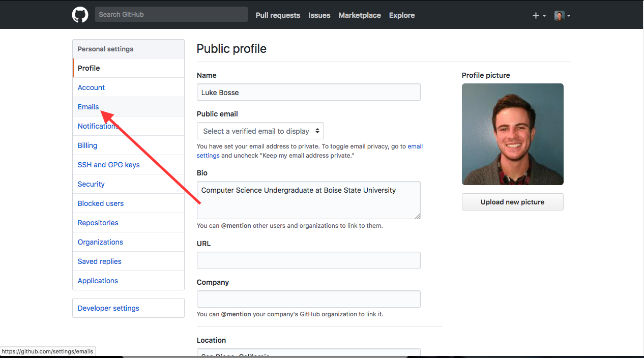Open Billing settings
This screenshot has width=644, height=358.
tap(129, 145)
